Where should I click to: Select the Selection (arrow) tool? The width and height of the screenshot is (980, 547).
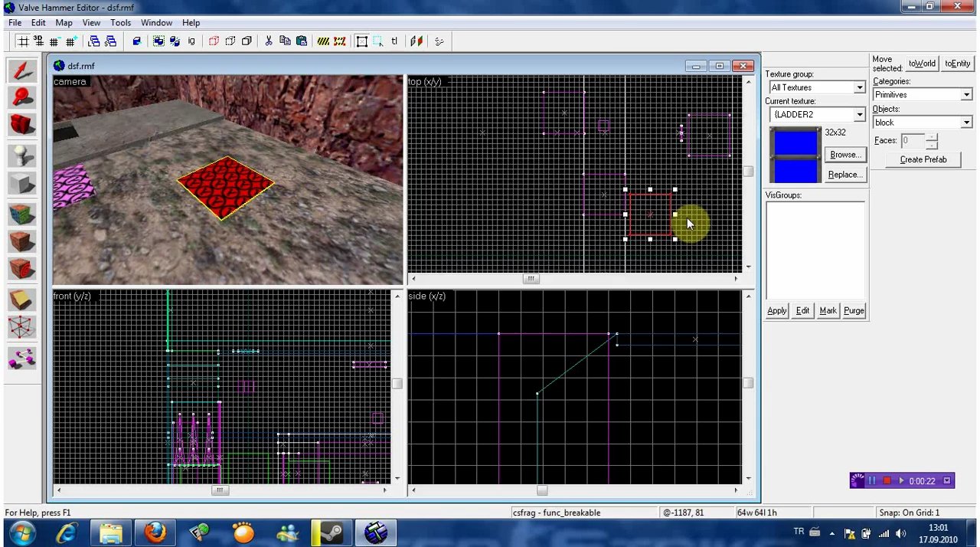pos(22,70)
